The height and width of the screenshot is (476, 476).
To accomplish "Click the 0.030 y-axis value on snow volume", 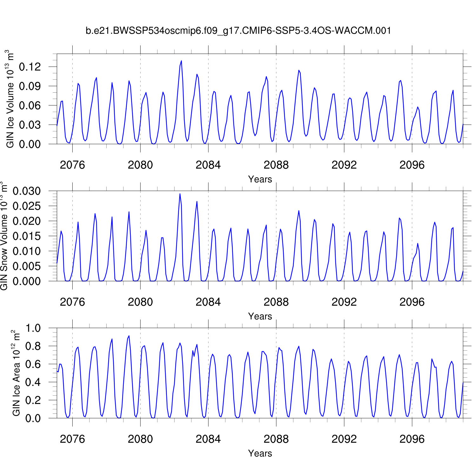I will point(27,191).
